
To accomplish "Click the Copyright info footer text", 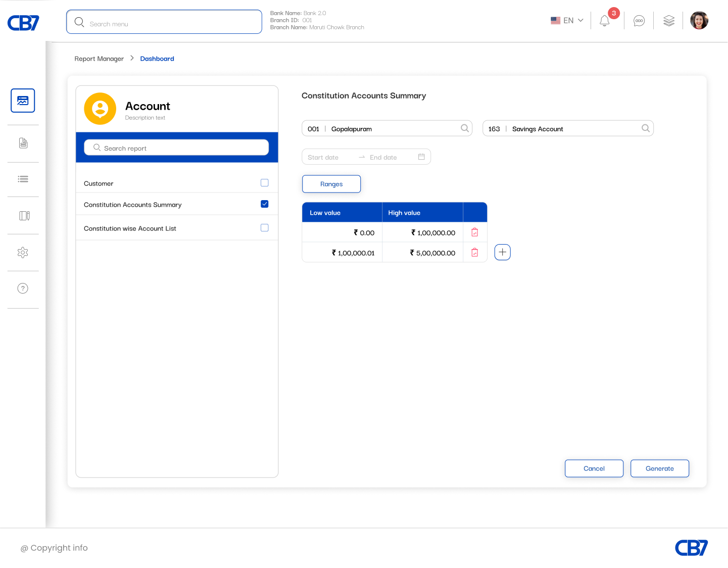I will [x=54, y=548].
